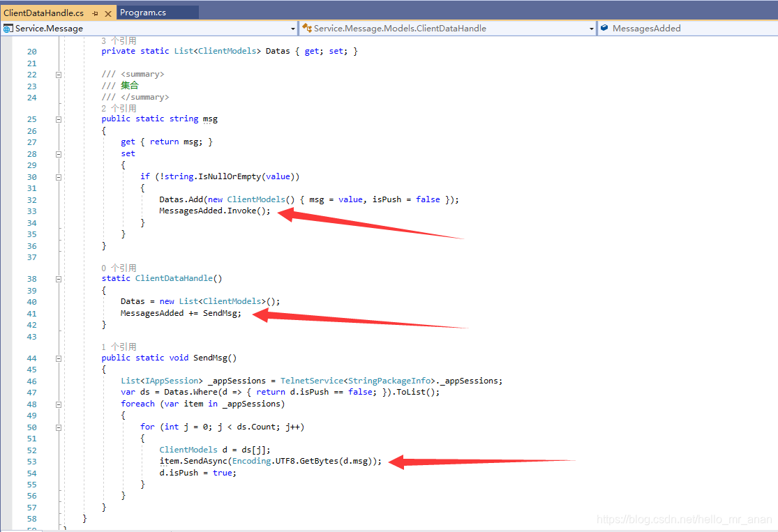Collapse the SendMsg method at line 44
Image resolution: width=778 pixels, height=532 pixels.
59,358
